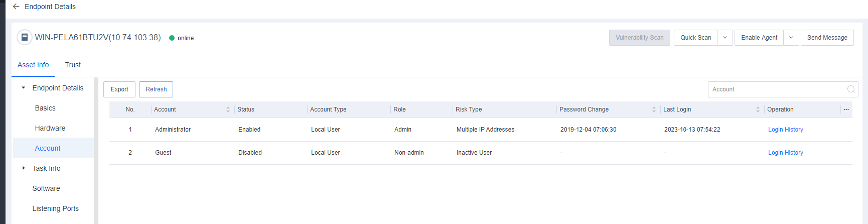Collapse the Endpoint Details tree section
The height and width of the screenshot is (224, 868).
pos(24,88)
